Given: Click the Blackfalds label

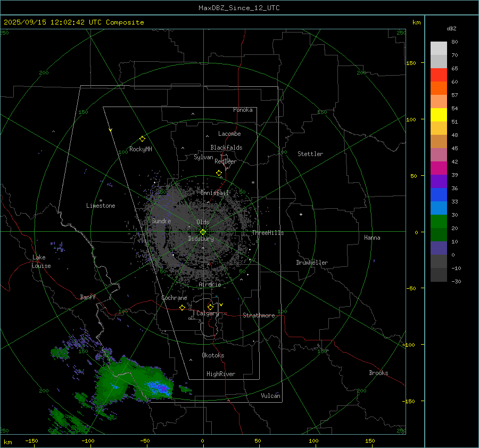Looking at the screenshot, I should click(226, 148).
